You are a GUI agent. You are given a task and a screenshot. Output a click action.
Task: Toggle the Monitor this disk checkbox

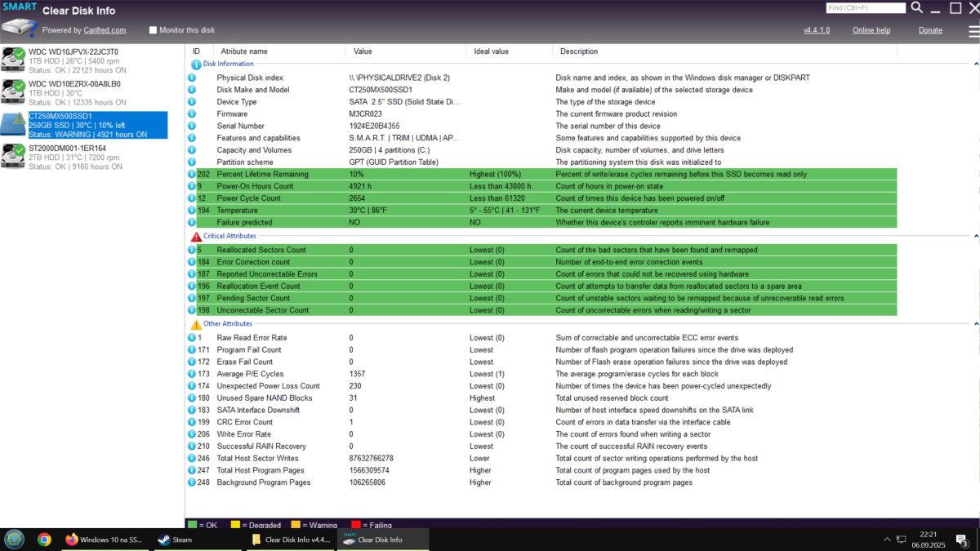click(x=153, y=30)
